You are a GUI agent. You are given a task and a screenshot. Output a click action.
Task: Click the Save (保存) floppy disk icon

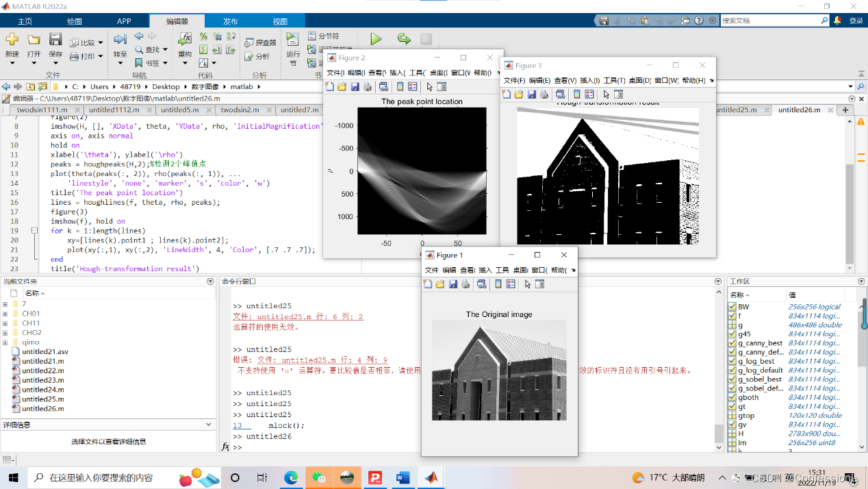point(55,40)
